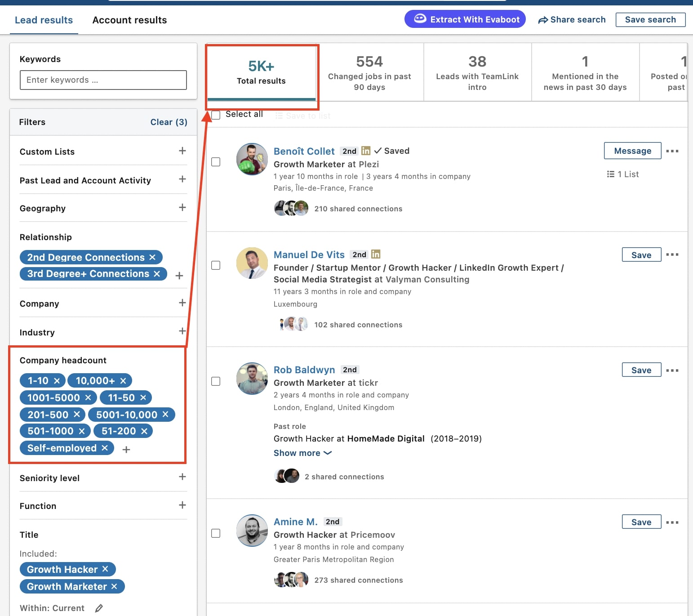Click the Share search button

click(x=572, y=19)
